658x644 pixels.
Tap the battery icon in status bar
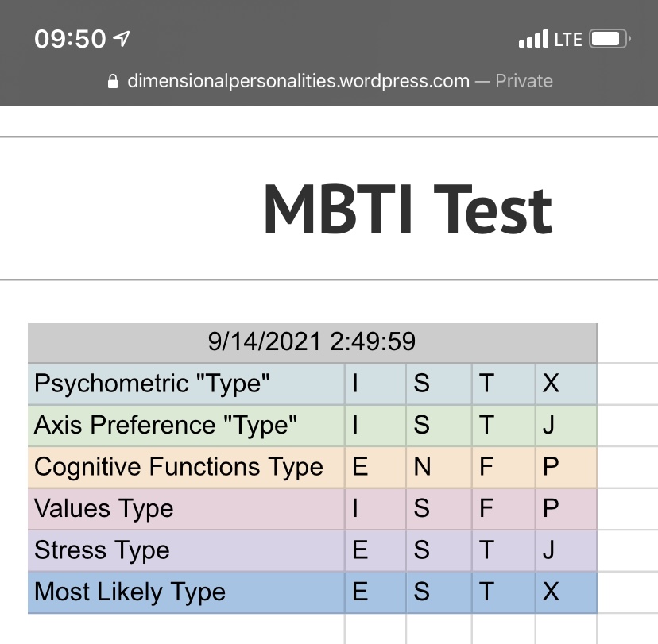click(610, 39)
